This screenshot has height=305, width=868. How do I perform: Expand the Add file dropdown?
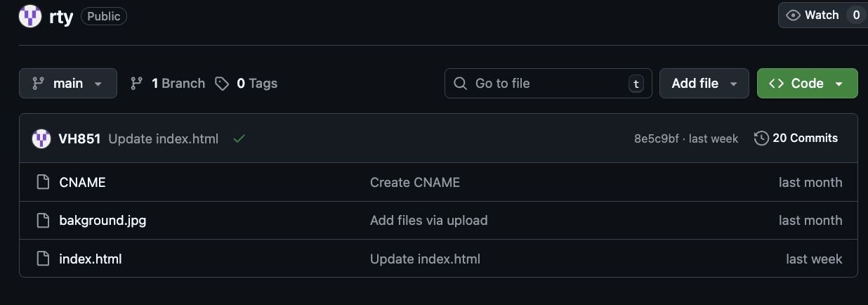pos(704,84)
